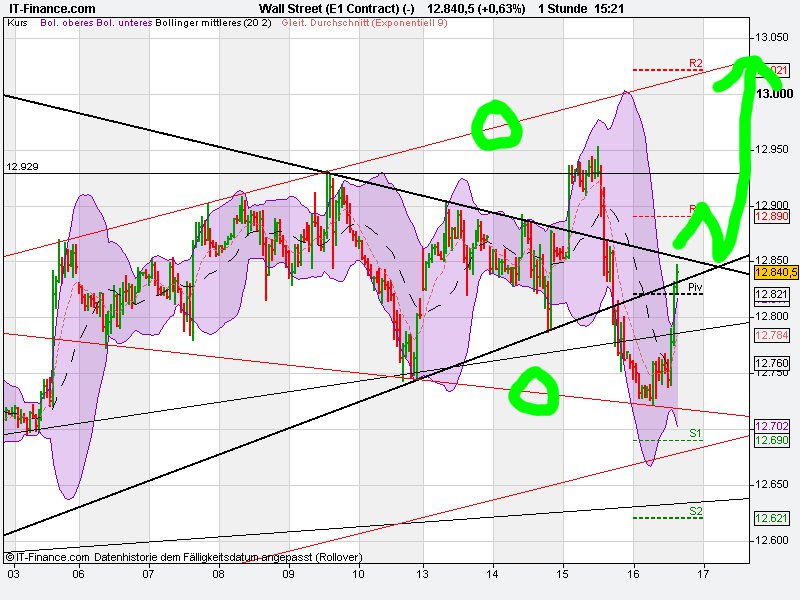Select the Piv pivot price label 12.821

point(771,292)
